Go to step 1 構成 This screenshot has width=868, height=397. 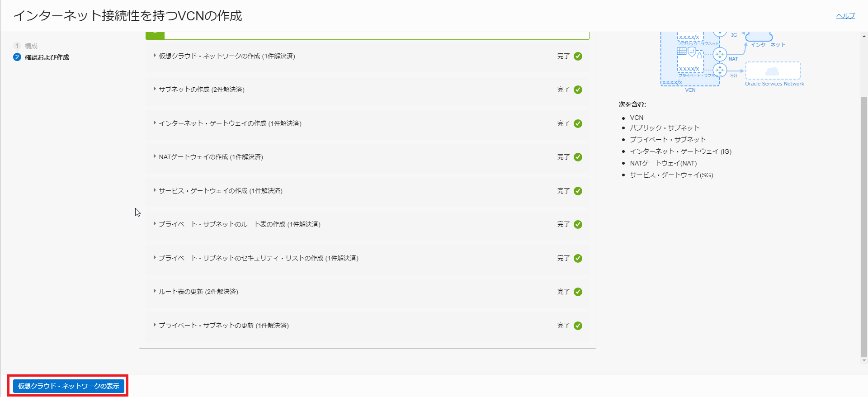coord(31,46)
